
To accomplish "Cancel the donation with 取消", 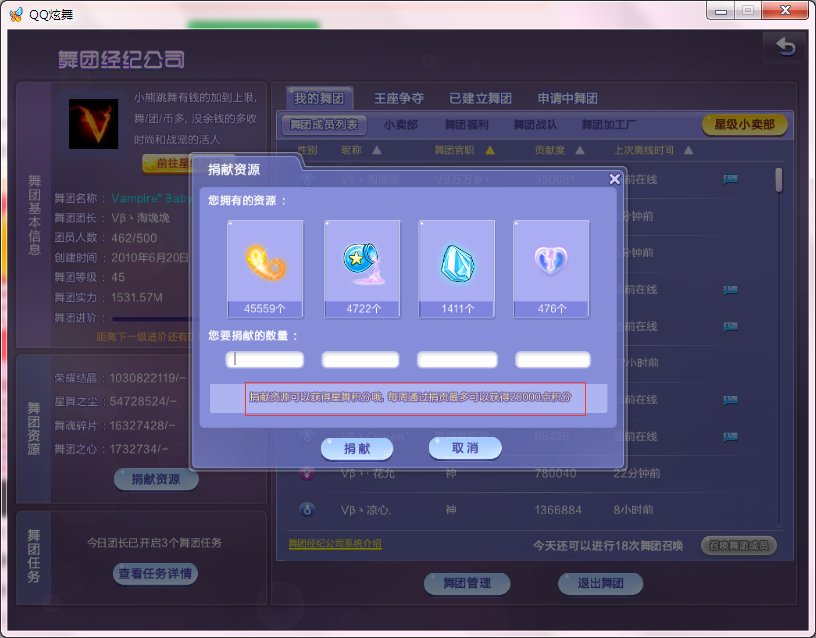I will click(463, 449).
